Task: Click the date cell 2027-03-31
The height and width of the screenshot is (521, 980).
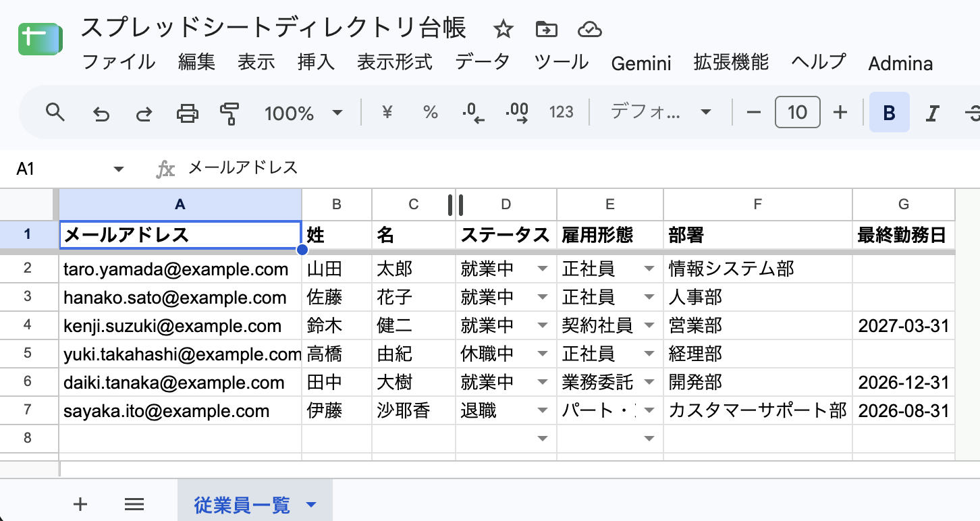Action: point(904,326)
